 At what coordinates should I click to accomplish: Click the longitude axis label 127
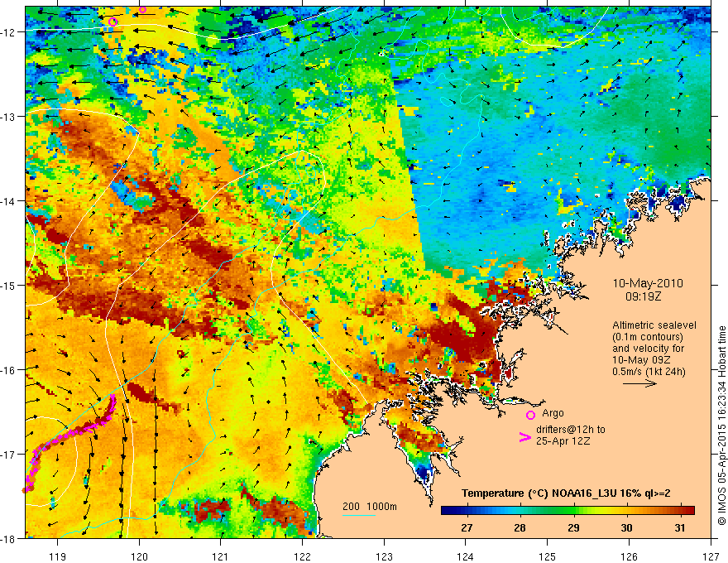pyautogui.click(x=711, y=556)
